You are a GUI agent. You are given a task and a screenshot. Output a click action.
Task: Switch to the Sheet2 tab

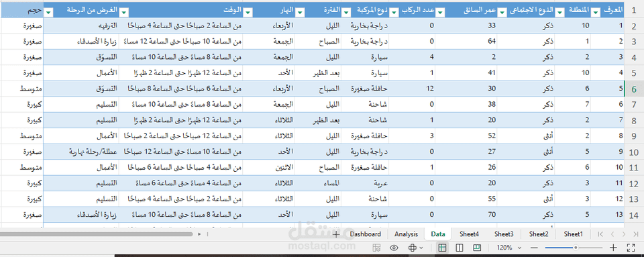(x=539, y=234)
